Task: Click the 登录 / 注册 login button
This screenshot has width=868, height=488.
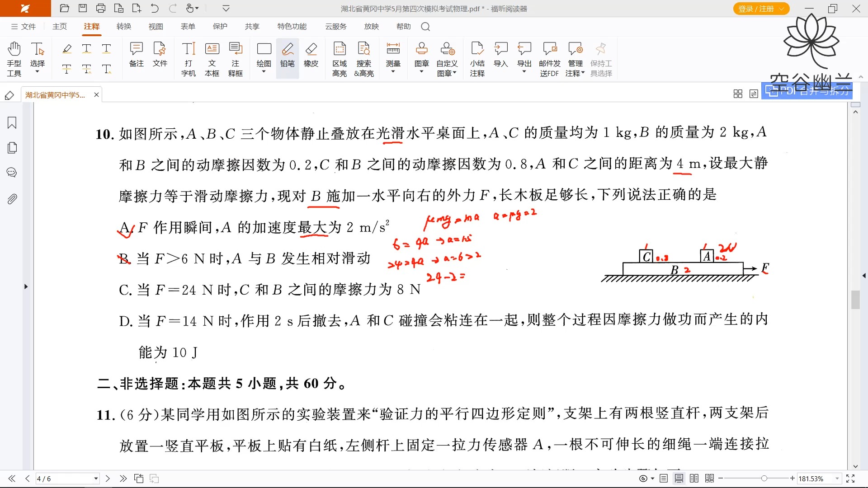Action: click(761, 9)
